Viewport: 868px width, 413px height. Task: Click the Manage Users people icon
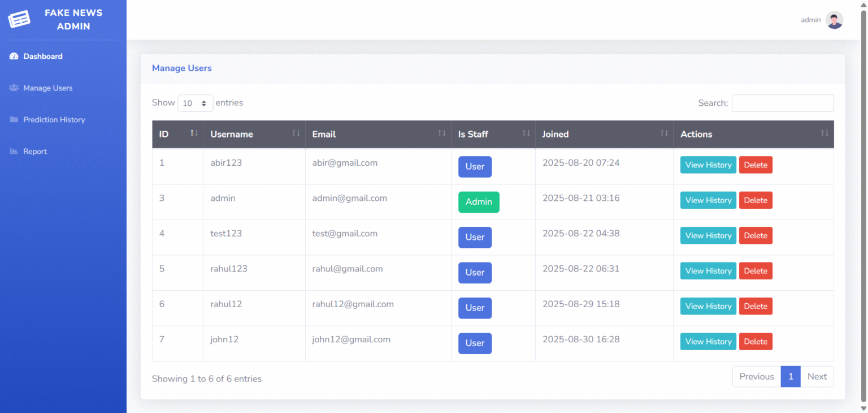point(14,88)
